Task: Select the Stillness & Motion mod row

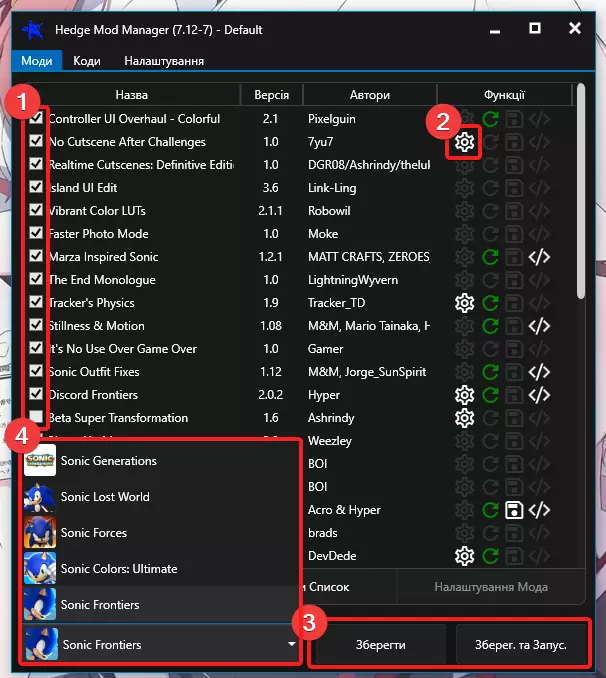Action: coord(300,326)
